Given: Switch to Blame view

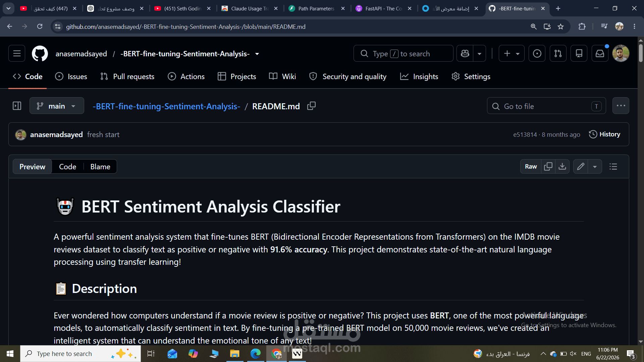Looking at the screenshot, I should 100,167.
